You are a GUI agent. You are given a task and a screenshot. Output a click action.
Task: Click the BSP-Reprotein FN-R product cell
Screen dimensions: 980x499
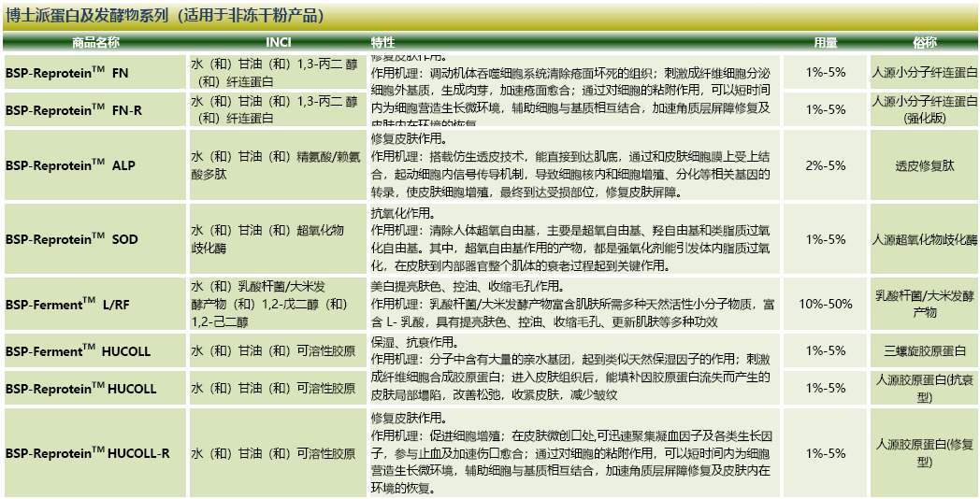point(74,110)
